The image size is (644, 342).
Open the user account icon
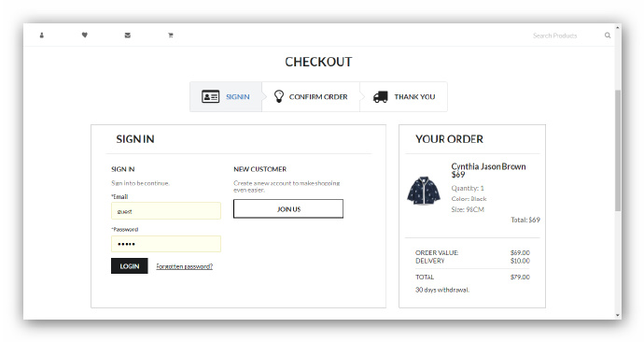click(x=41, y=36)
